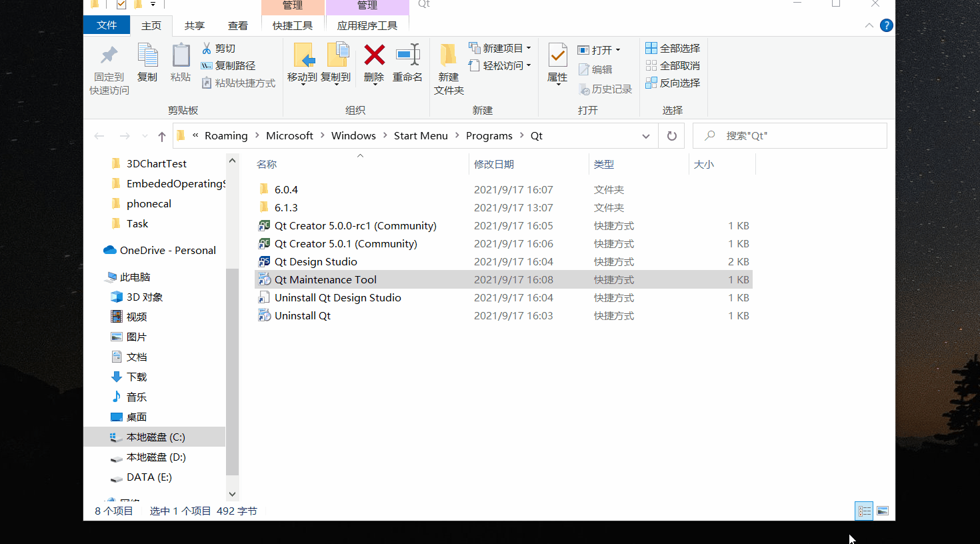The image size is (980, 544).
Task: Switch to details view layout icon
Action: [x=865, y=511]
